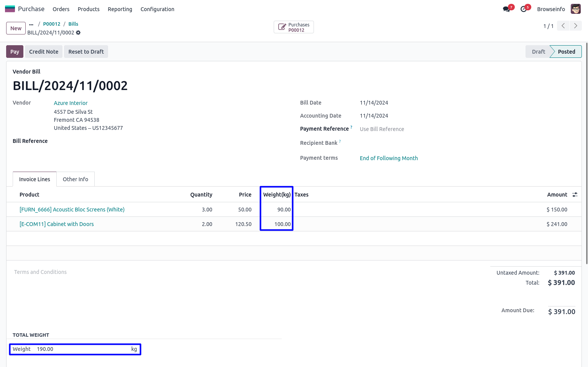Open the activities clock icon
This screenshot has width=588, height=367.
click(523, 9)
